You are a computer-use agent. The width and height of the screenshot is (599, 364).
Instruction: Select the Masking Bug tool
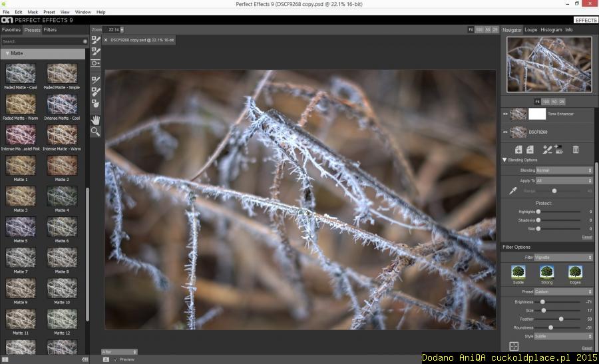tap(96, 63)
